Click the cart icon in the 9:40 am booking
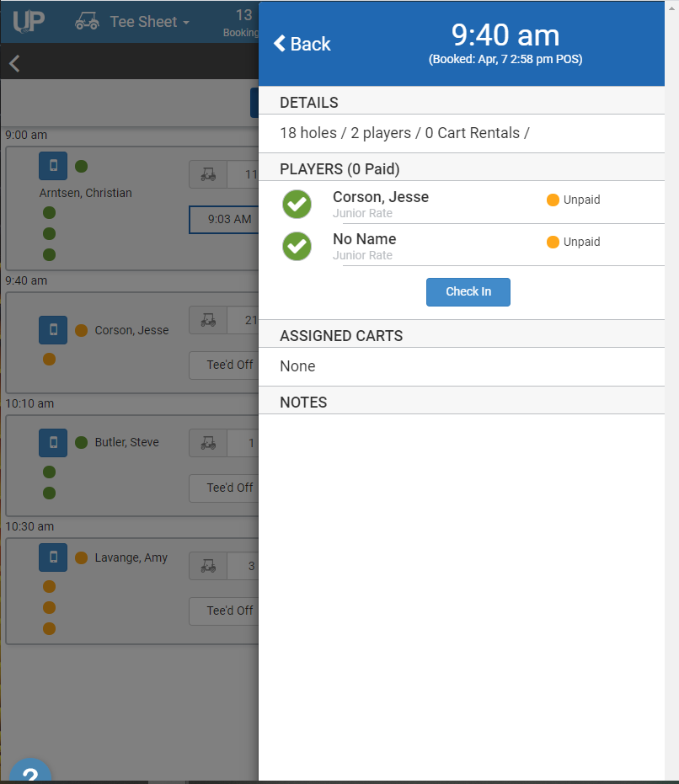The height and width of the screenshot is (784, 679). pyautogui.click(x=208, y=320)
